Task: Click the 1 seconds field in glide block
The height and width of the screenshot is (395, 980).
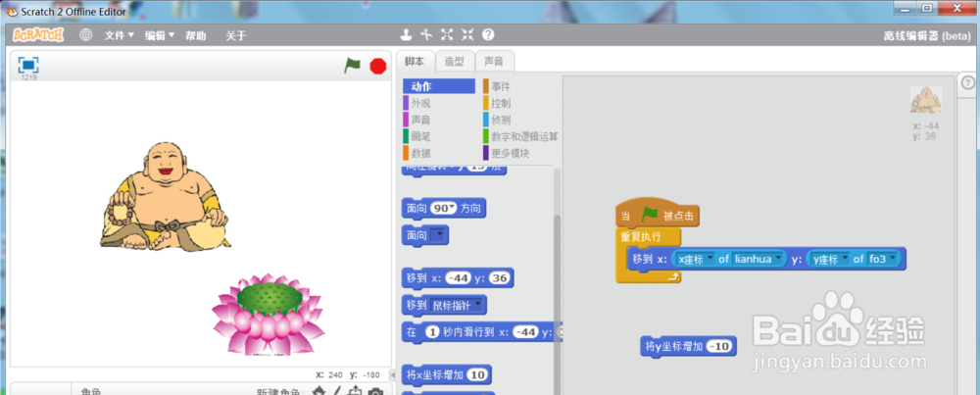Action: (x=432, y=332)
